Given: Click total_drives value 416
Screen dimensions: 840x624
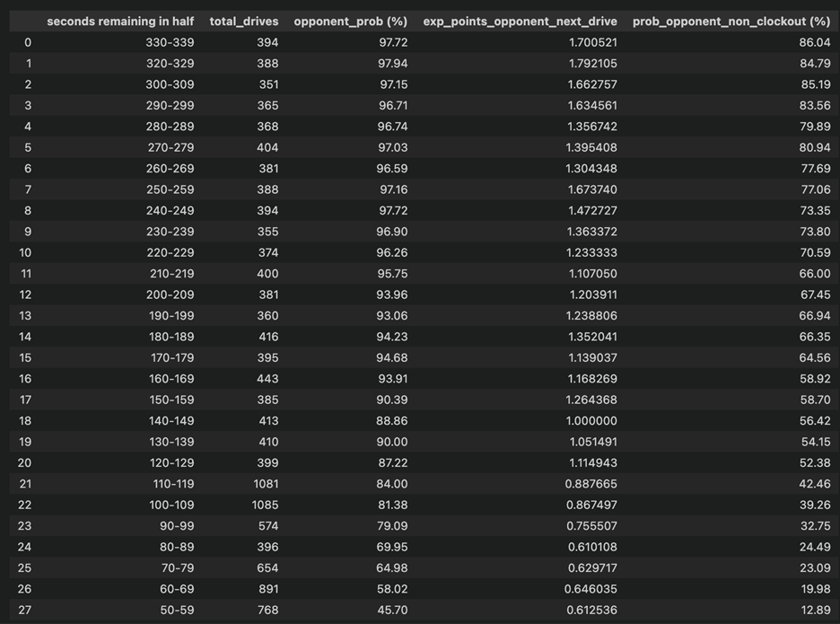Looking at the screenshot, I should point(267,337).
